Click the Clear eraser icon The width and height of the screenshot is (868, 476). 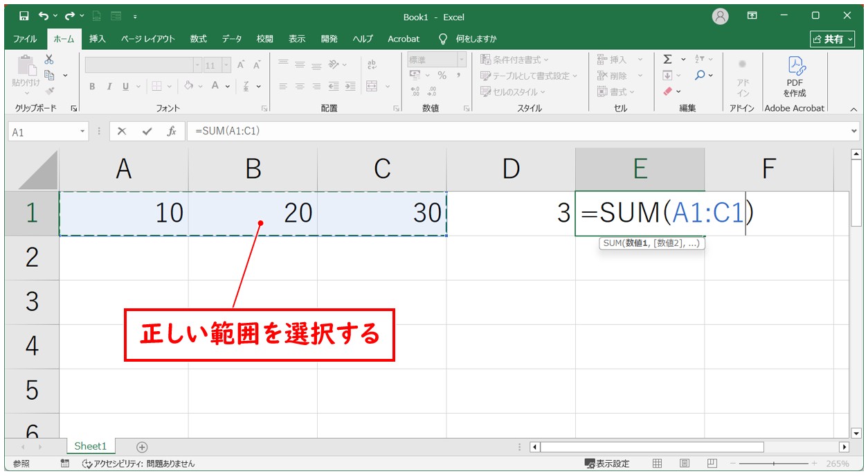667,91
